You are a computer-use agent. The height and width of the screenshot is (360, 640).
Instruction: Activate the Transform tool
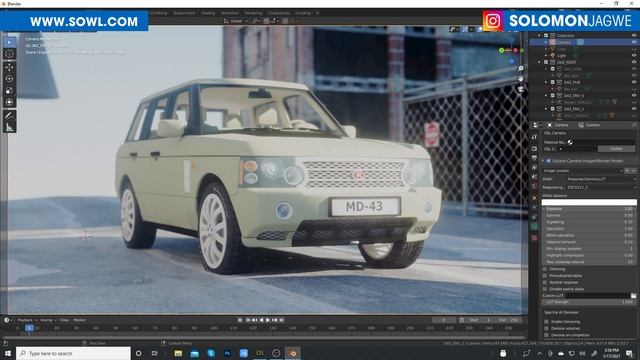point(9,102)
